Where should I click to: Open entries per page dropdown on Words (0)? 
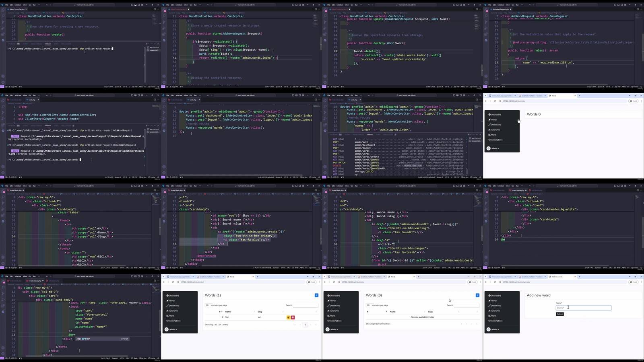369,305
